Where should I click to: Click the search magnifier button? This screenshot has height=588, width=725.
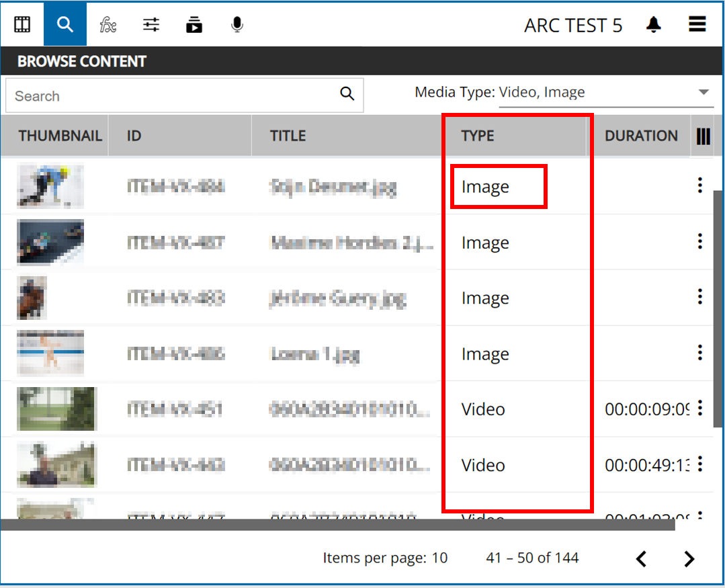(x=347, y=94)
